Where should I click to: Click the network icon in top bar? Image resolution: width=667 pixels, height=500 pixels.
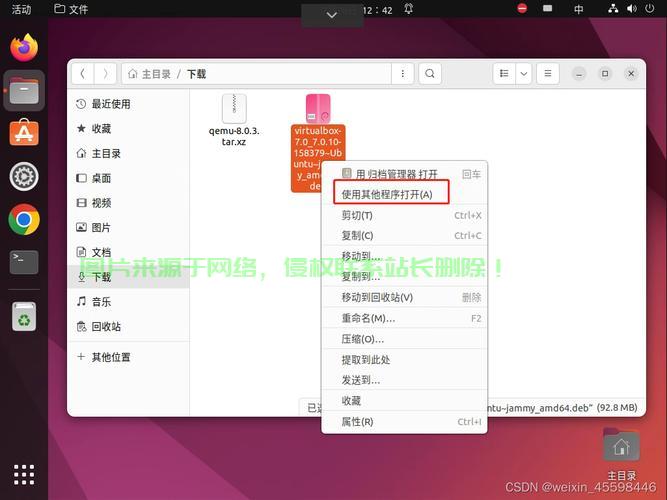pyautogui.click(x=613, y=9)
